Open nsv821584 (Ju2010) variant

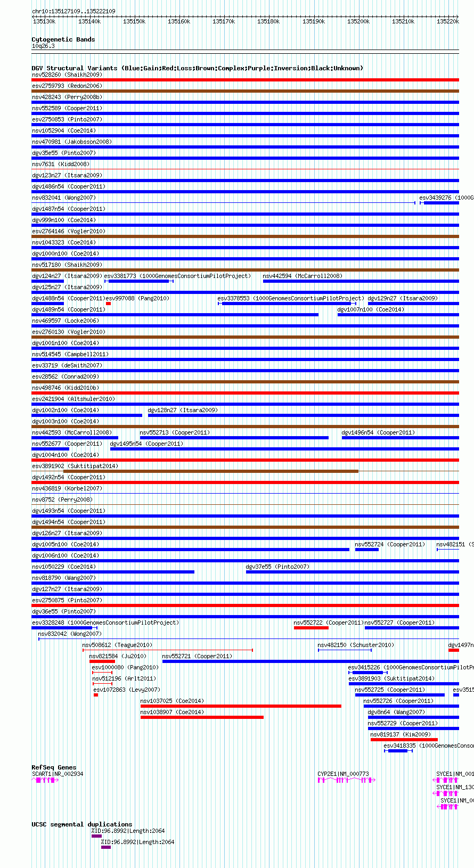(x=118, y=656)
